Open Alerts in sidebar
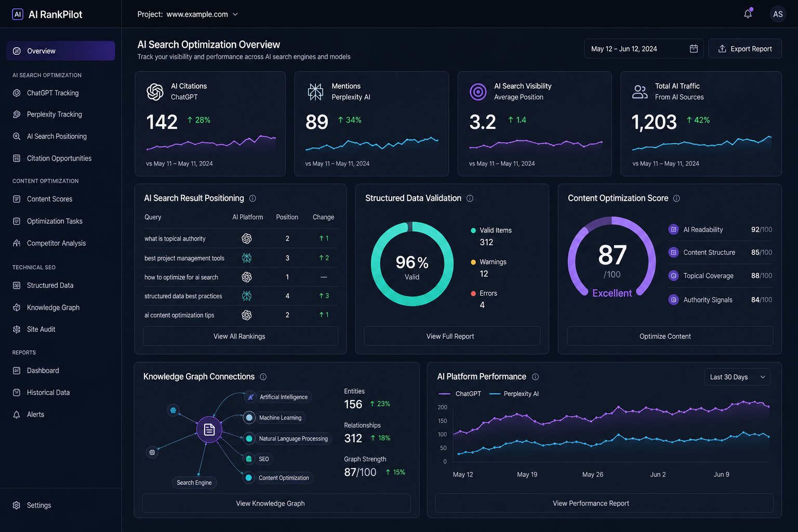The width and height of the screenshot is (798, 532). (x=35, y=415)
